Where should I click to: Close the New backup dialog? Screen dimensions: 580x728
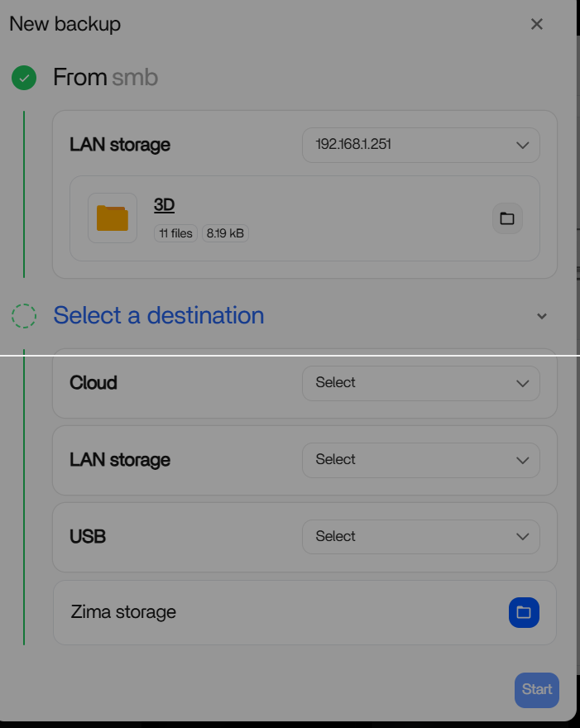[537, 24]
